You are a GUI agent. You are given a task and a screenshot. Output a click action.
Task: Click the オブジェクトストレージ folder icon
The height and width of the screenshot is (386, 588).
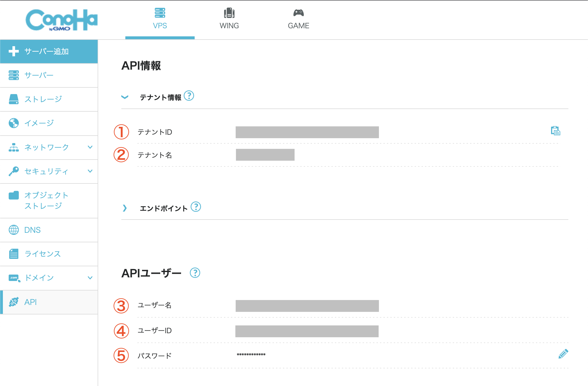14,195
